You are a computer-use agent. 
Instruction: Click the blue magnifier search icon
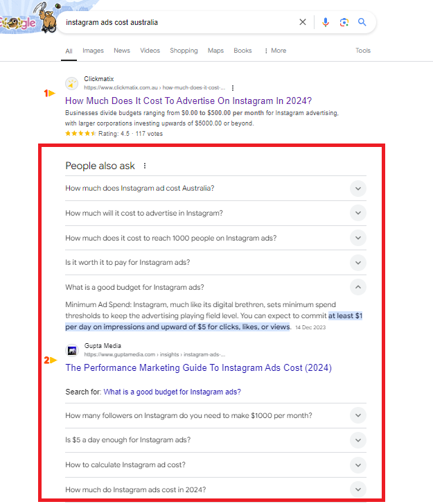click(362, 22)
